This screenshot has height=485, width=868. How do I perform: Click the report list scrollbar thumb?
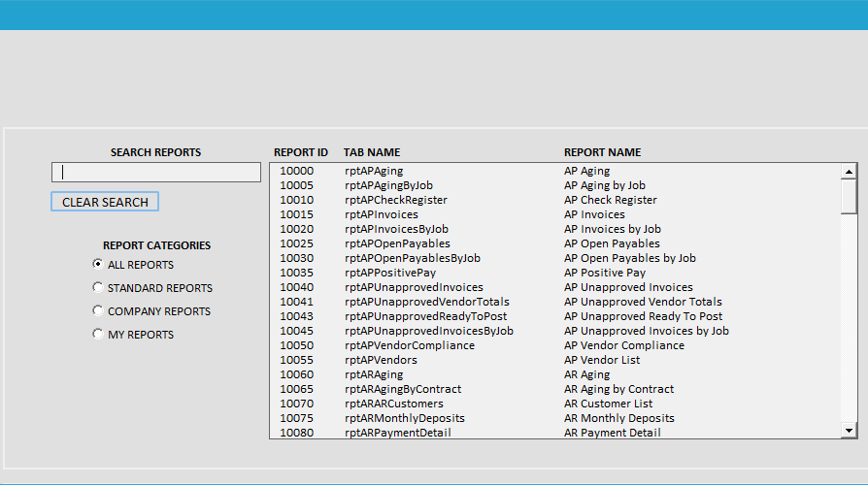tap(849, 196)
